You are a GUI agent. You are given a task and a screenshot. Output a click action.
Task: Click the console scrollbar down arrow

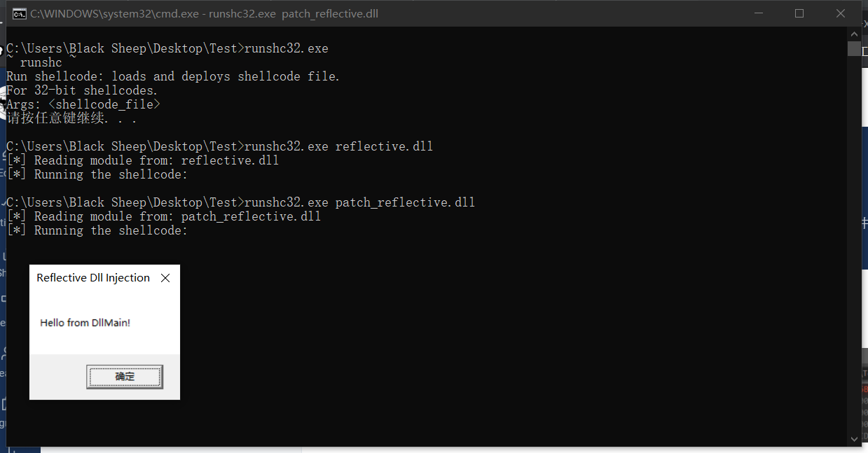854,439
